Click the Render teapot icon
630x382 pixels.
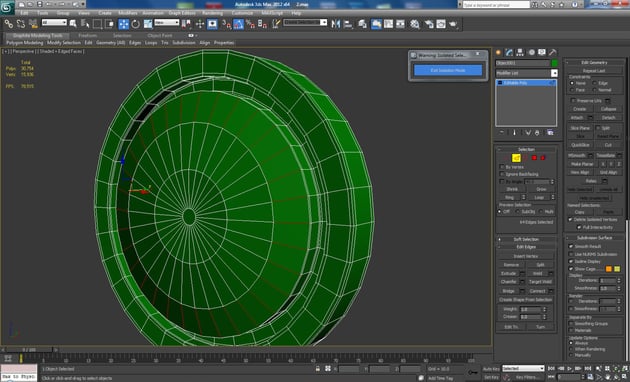click(453, 24)
